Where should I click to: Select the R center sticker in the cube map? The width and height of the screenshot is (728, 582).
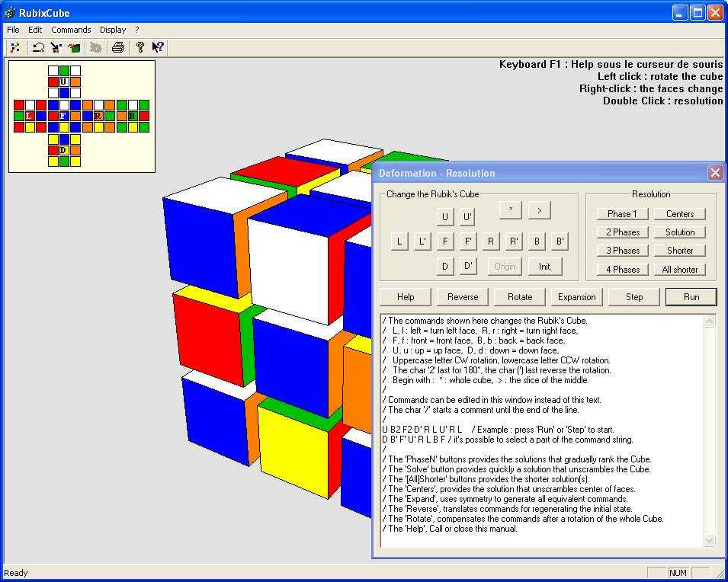(x=98, y=116)
